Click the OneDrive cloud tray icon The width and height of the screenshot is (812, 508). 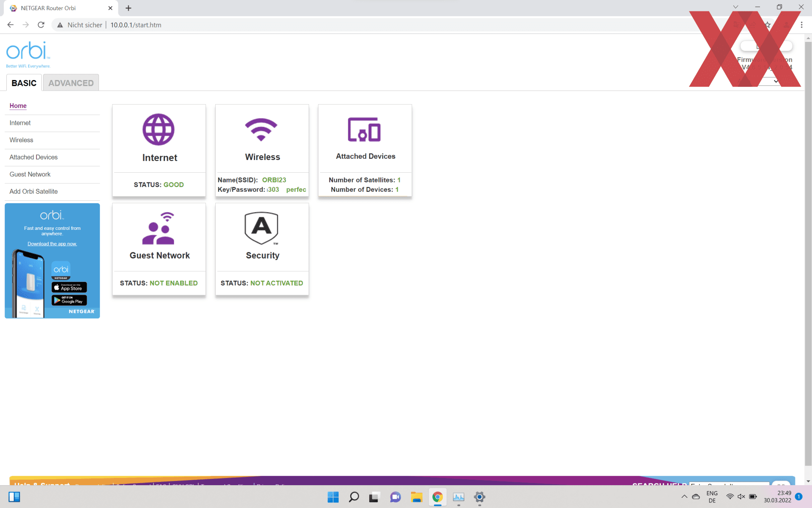pyautogui.click(x=696, y=497)
